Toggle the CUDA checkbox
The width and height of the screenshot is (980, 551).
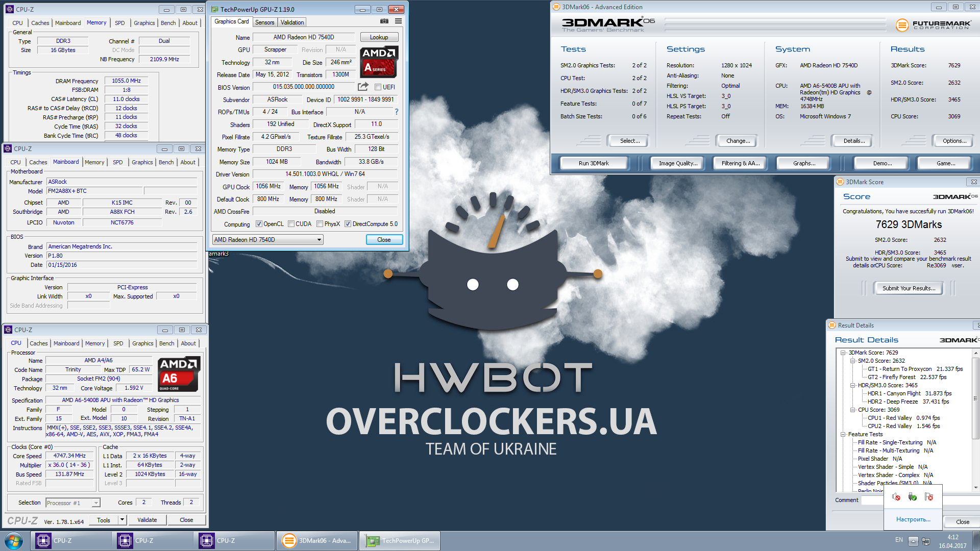(291, 224)
